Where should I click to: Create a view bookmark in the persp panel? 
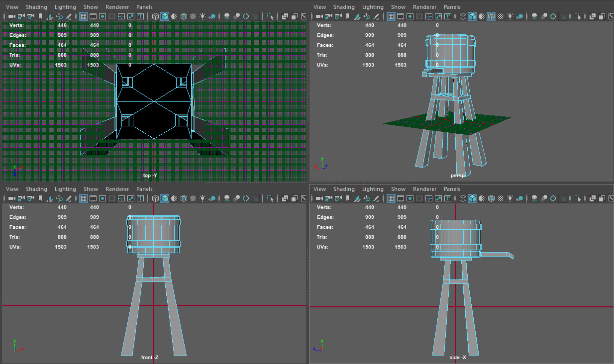pyautogui.click(x=347, y=16)
